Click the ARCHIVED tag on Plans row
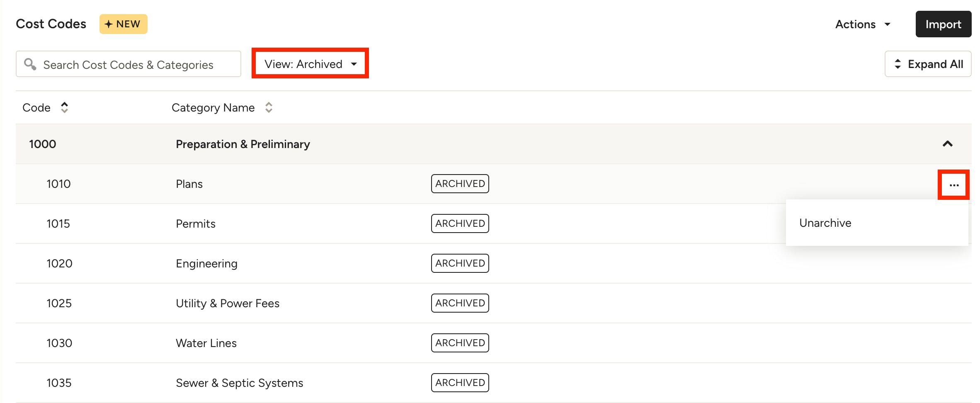Screen dimensions: 980x403 click(x=460, y=184)
